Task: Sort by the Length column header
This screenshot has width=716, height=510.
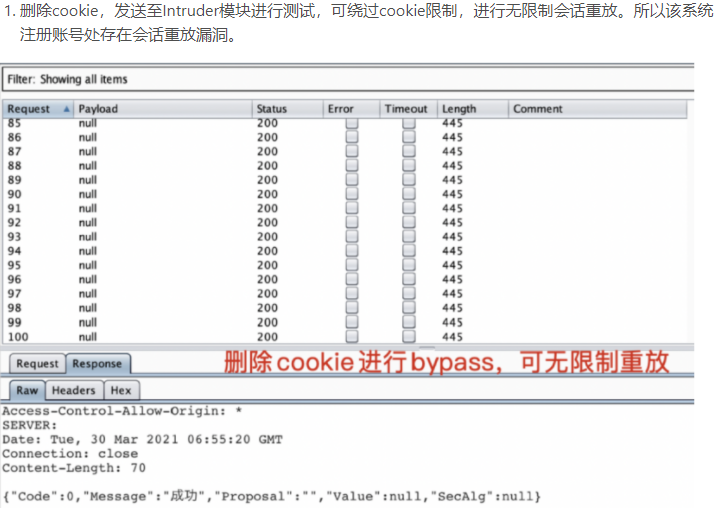Action: click(x=473, y=109)
